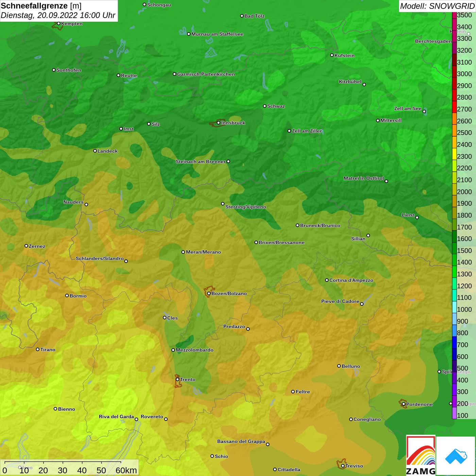Click the 'Bruneck/Brunico' label
476x476 pixels.
(x=320, y=225)
